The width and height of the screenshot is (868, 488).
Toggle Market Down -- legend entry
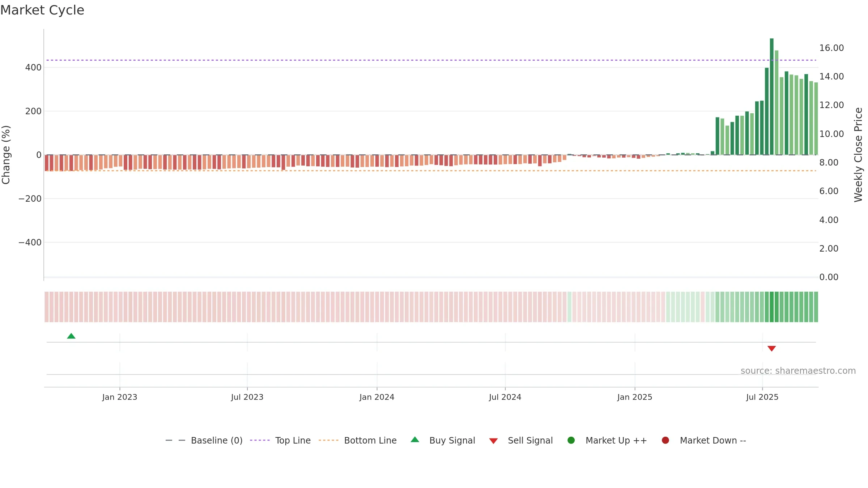pyautogui.click(x=704, y=440)
